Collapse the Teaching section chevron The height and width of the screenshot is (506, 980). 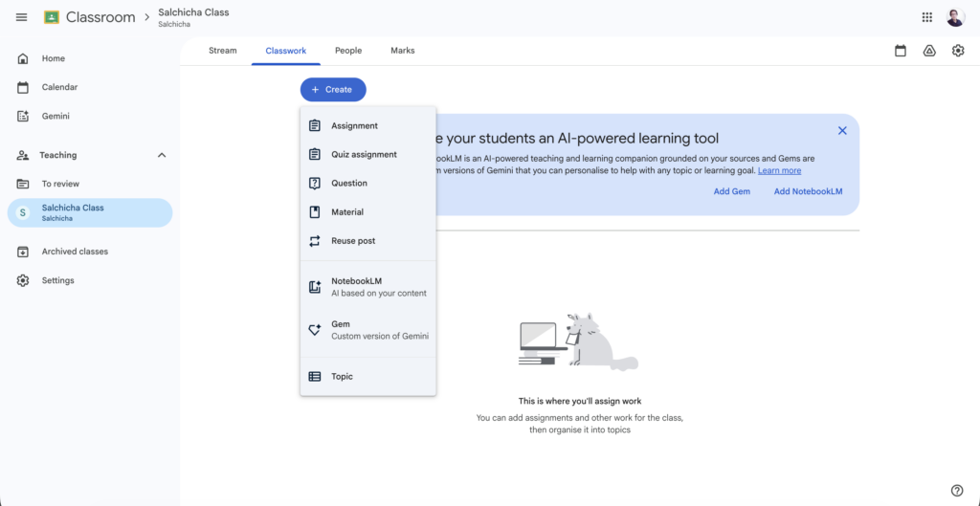(162, 155)
